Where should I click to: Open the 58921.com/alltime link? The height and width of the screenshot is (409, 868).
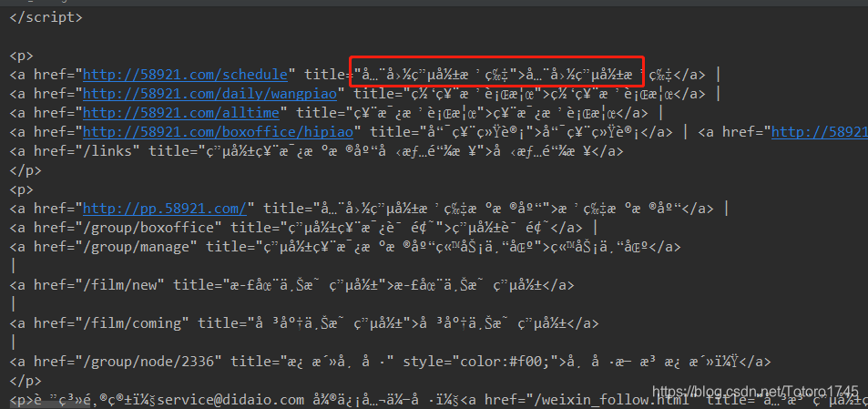(181, 113)
